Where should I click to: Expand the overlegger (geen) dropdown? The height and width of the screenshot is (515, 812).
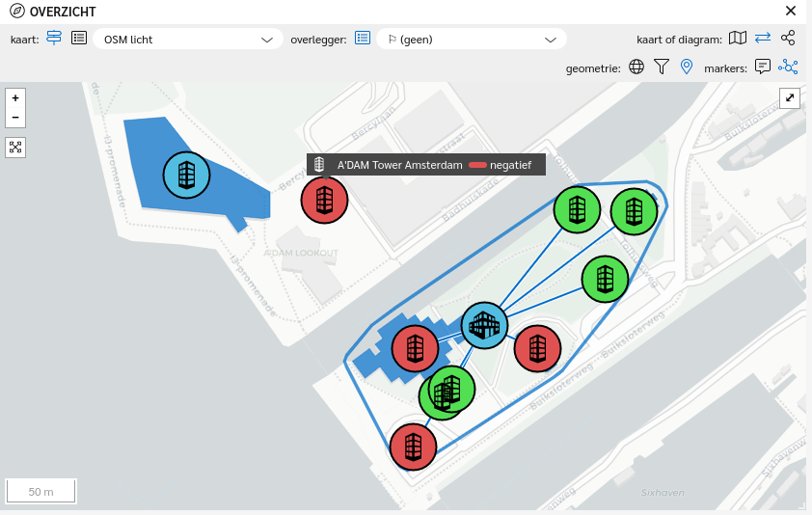(x=472, y=40)
